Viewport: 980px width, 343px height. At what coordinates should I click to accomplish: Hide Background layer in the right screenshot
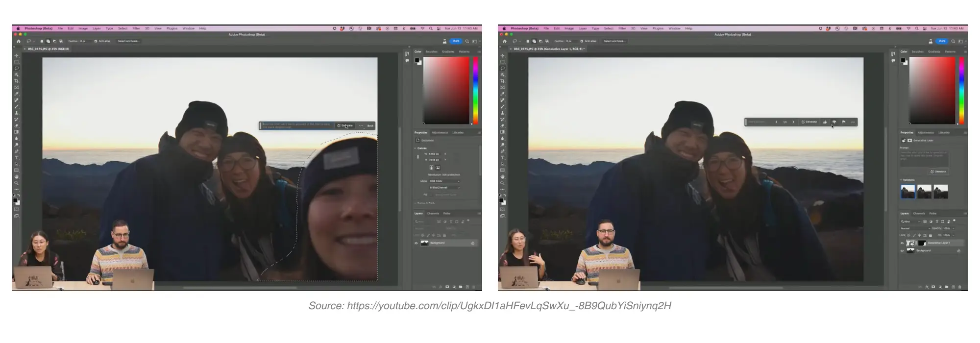pos(902,251)
